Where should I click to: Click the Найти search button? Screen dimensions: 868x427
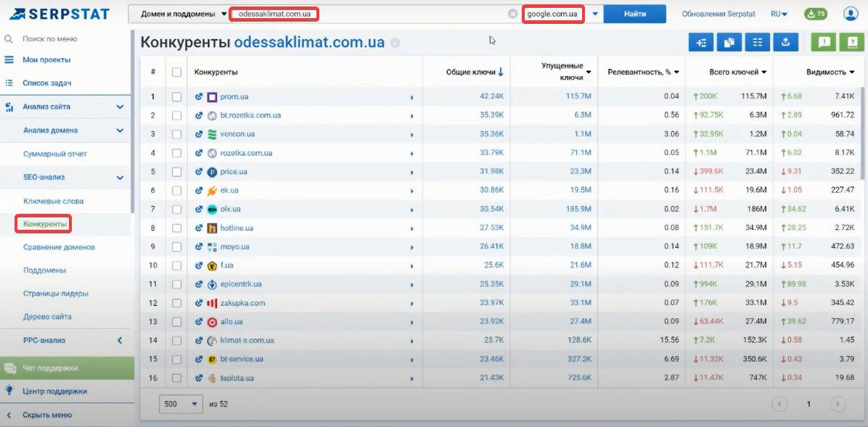pos(634,14)
